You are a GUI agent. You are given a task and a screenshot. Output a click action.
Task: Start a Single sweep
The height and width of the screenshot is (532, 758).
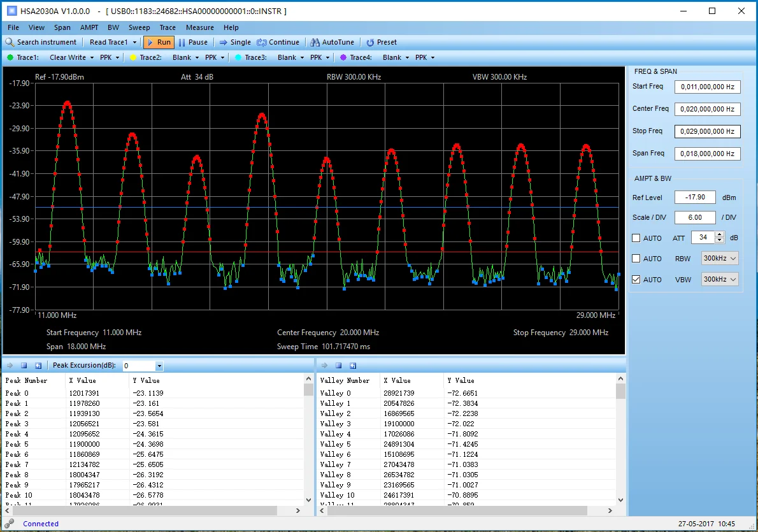(224, 42)
